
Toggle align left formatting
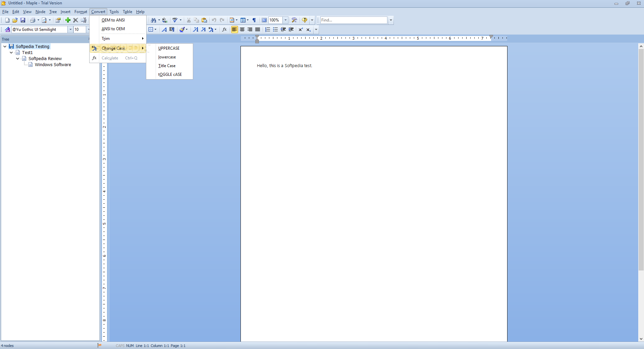click(234, 30)
